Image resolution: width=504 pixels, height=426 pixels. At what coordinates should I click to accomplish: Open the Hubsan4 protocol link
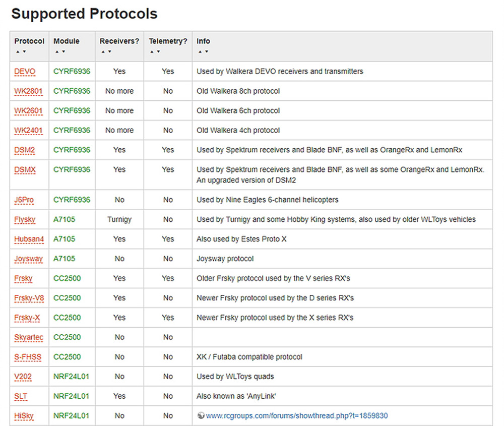pos(29,239)
